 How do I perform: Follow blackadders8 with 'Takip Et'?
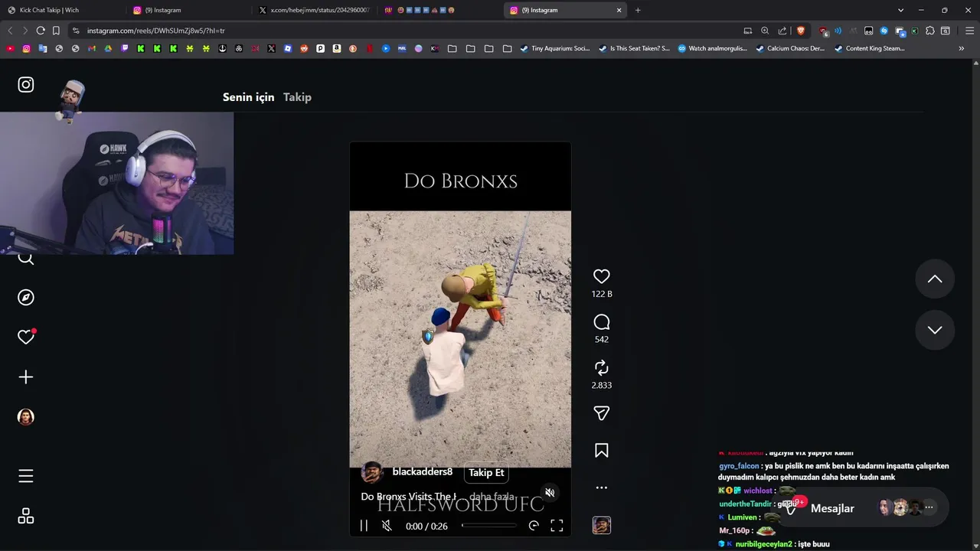(x=486, y=472)
